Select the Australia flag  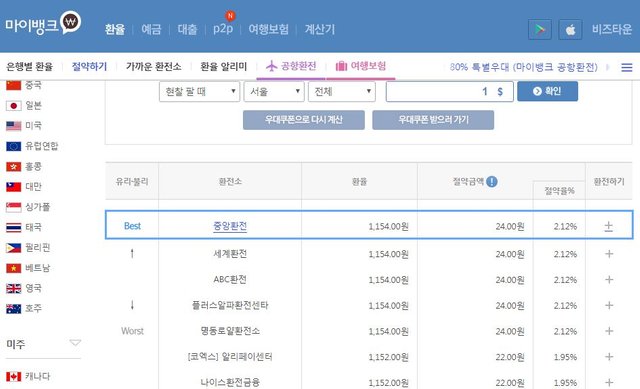13,309
